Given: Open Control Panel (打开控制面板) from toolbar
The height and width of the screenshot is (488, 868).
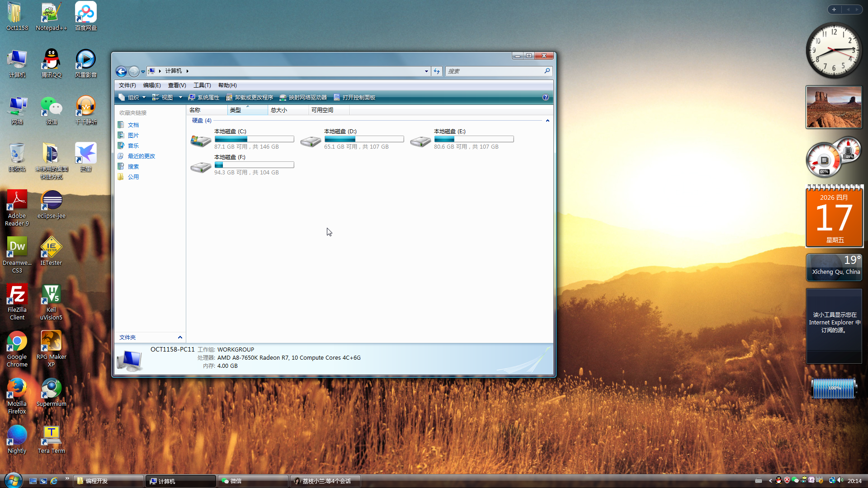Looking at the screenshot, I should [354, 98].
